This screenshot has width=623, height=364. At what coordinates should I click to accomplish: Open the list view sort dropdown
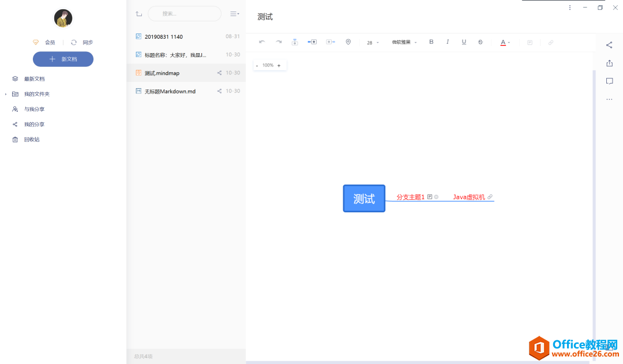234,13
